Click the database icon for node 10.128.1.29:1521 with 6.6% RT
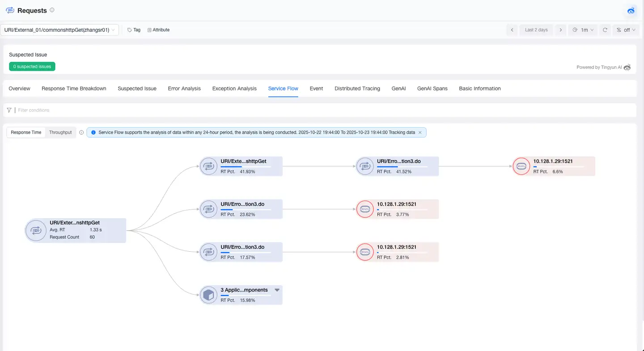Screen dimensions: 644x351 [x=521, y=166]
